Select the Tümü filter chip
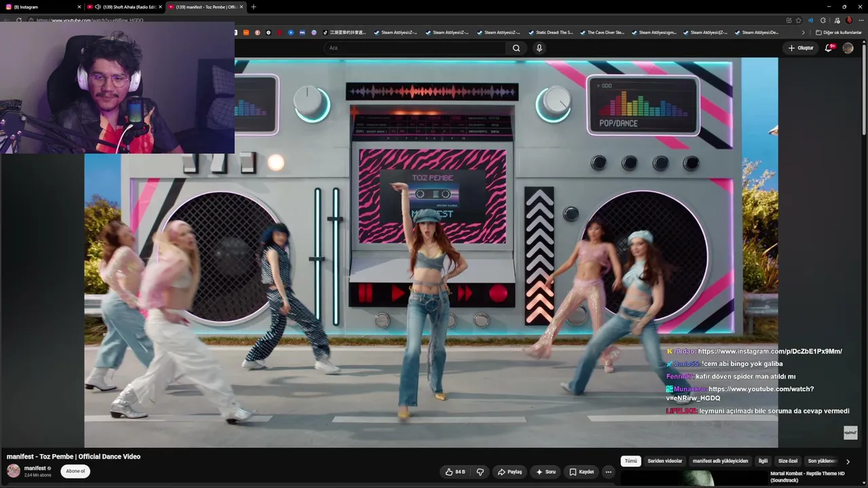868x488 pixels. pyautogui.click(x=631, y=461)
